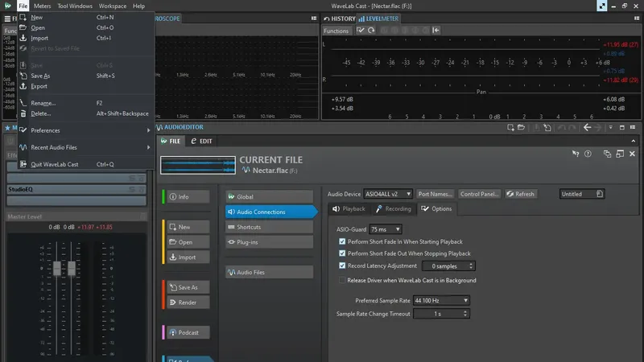Click the left Master Level fader handle

click(57, 269)
